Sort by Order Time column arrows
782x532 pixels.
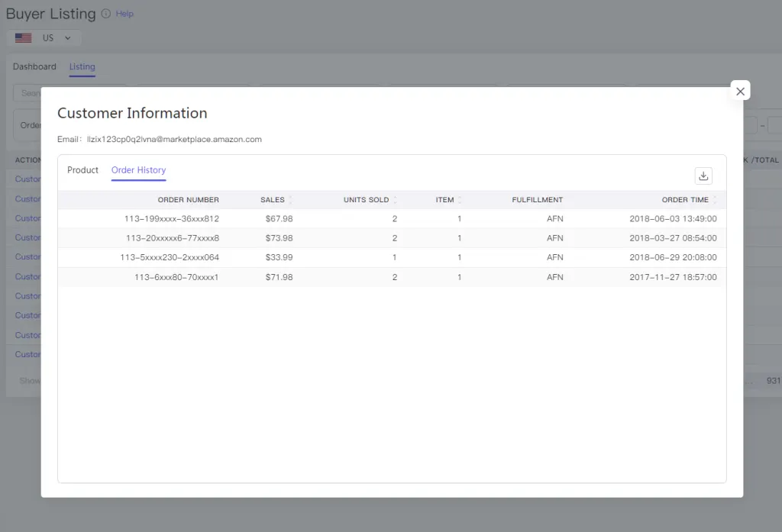[715, 200]
